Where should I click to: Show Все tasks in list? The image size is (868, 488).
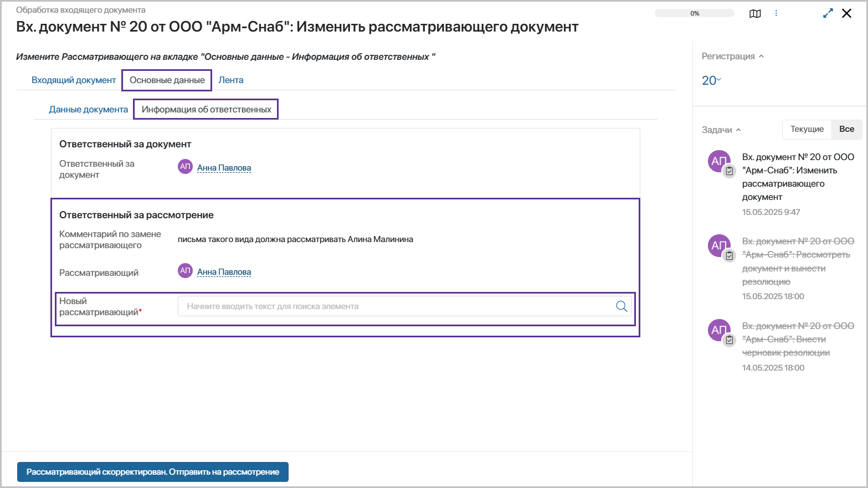click(846, 129)
